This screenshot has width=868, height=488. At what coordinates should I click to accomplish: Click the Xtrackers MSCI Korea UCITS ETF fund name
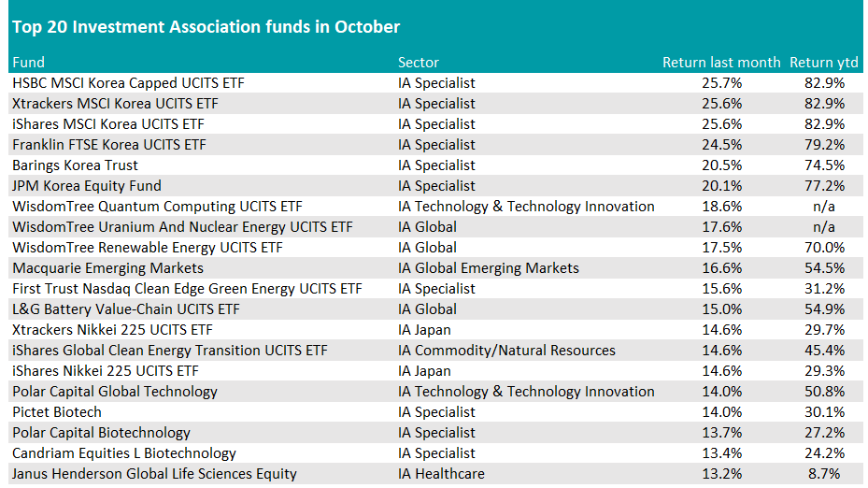pyautogui.click(x=115, y=104)
